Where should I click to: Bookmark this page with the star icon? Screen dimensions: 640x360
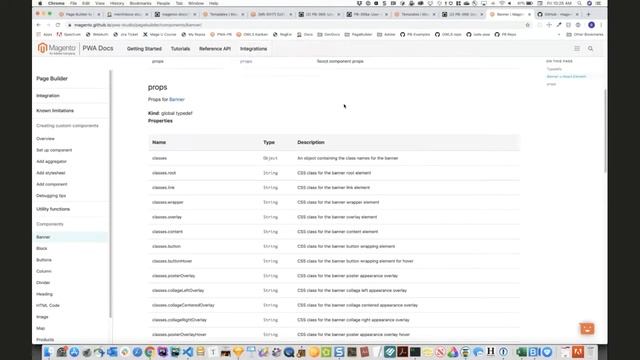click(527, 25)
